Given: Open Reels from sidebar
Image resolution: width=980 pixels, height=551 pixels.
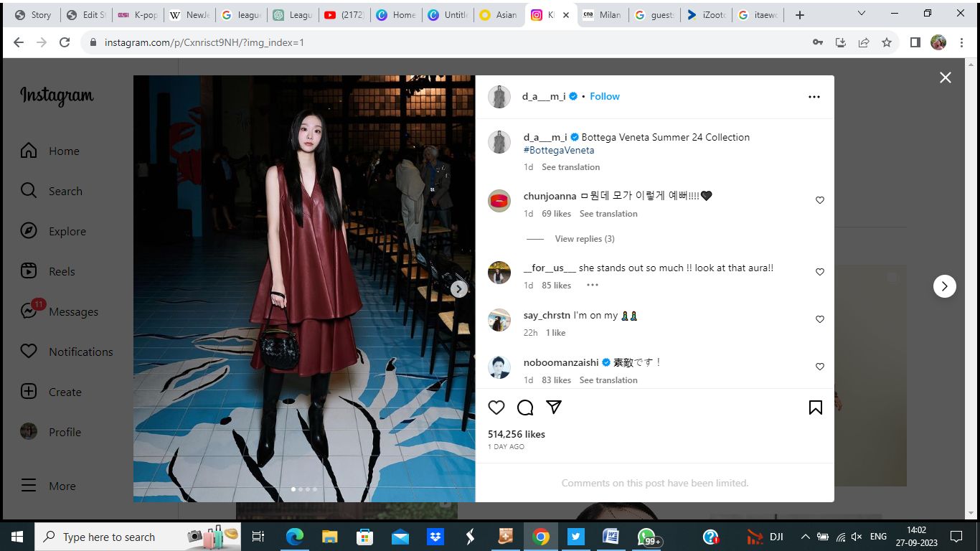Looking at the screenshot, I should (48, 271).
